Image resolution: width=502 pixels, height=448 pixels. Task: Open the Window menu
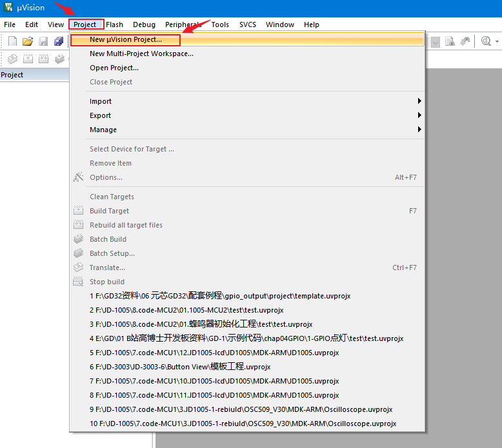tap(280, 24)
